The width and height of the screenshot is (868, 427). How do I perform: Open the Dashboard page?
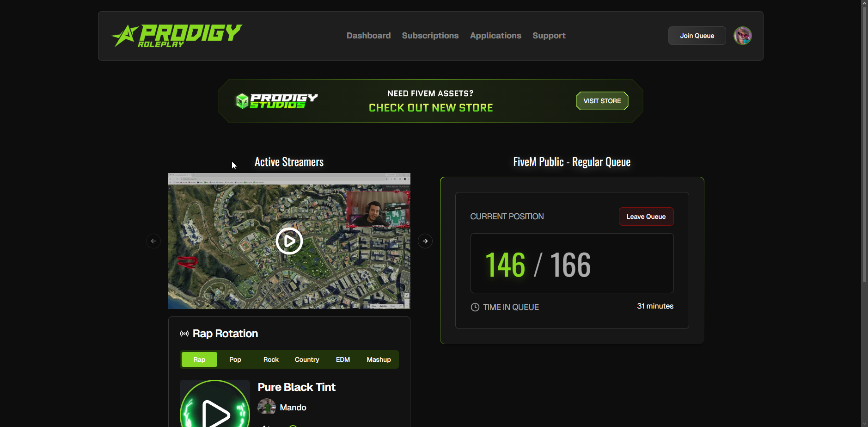pos(369,36)
